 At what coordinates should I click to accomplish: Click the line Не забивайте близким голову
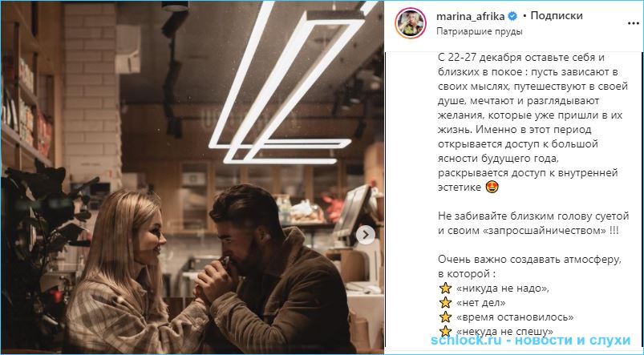coord(533,216)
